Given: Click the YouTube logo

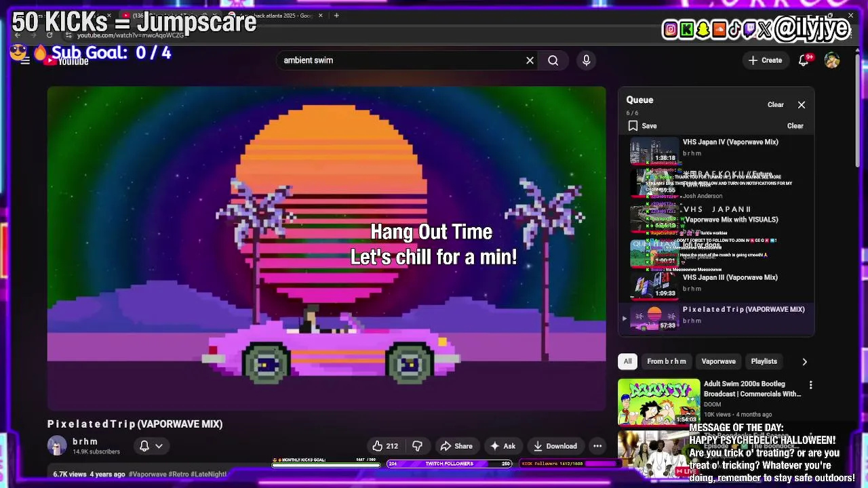Looking at the screenshot, I should coord(66,61).
